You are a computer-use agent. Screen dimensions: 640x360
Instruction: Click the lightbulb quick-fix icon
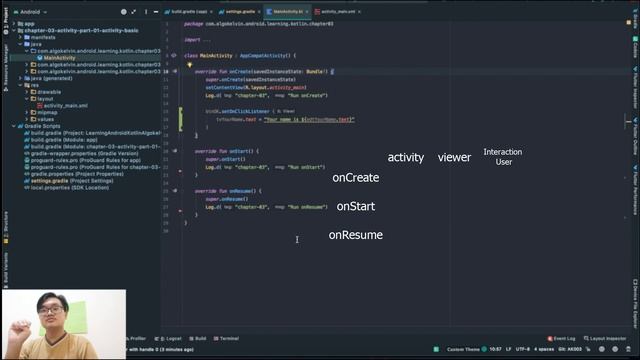[189, 64]
